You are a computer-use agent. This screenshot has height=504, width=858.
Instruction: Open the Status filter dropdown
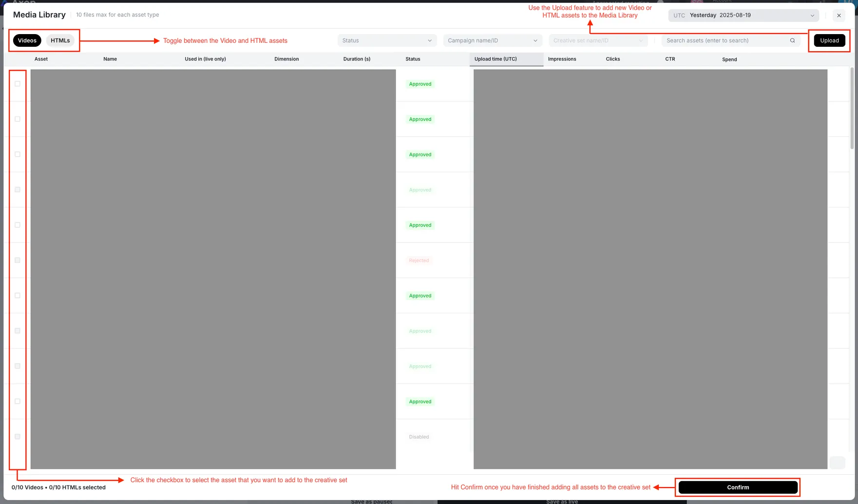[387, 40]
